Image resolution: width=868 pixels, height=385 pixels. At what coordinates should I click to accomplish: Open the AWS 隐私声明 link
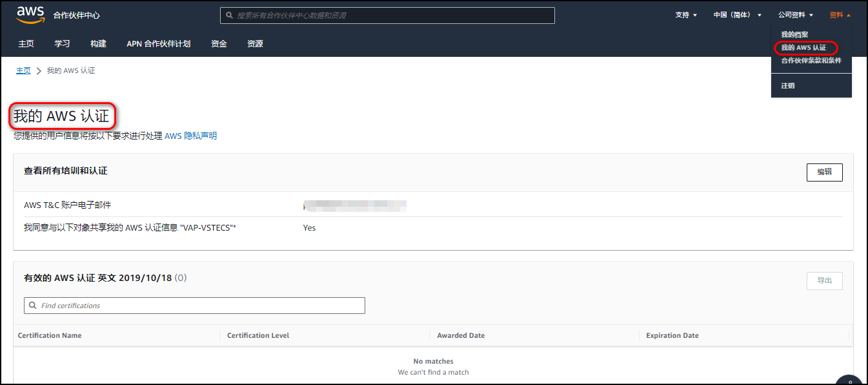(191, 136)
